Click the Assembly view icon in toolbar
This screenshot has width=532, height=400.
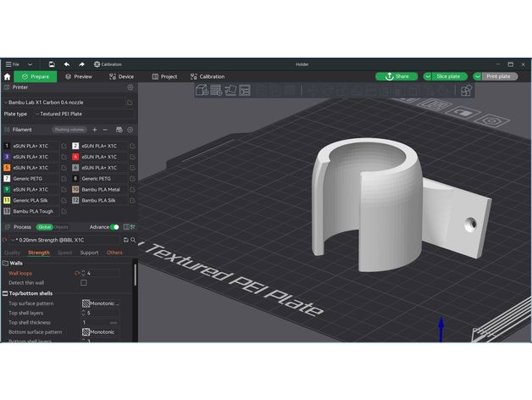[467, 90]
